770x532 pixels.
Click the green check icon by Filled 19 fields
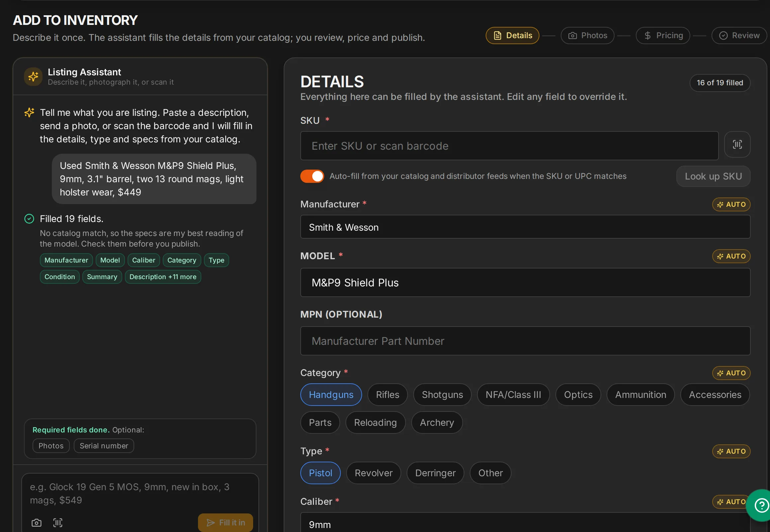coord(29,219)
